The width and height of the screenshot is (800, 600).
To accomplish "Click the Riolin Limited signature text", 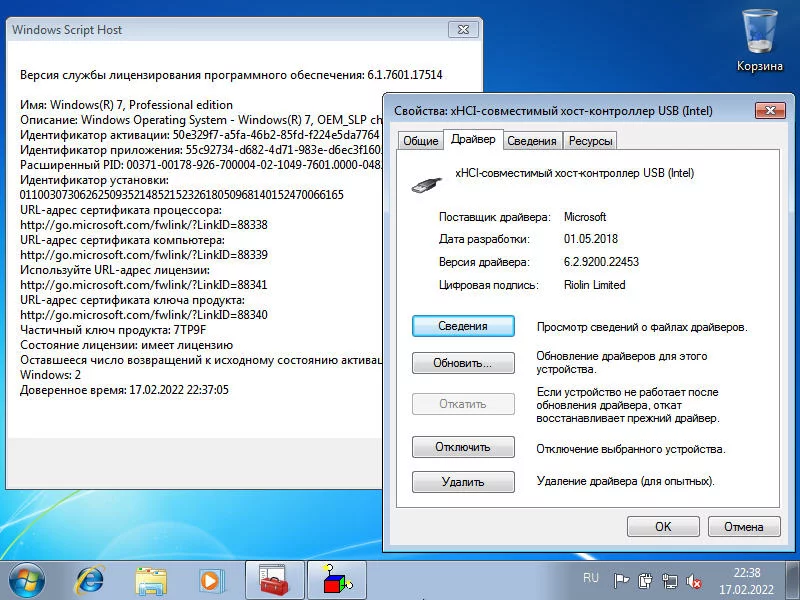I will pyautogui.click(x=594, y=285).
